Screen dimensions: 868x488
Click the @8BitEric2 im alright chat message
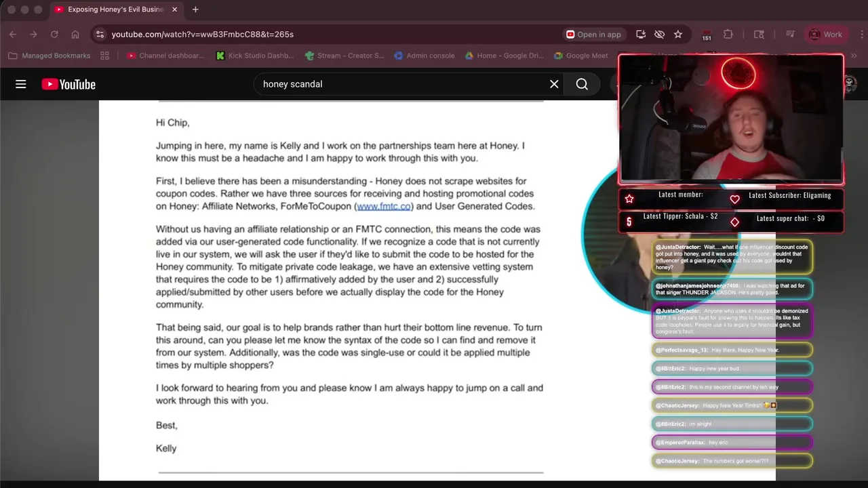732,424
